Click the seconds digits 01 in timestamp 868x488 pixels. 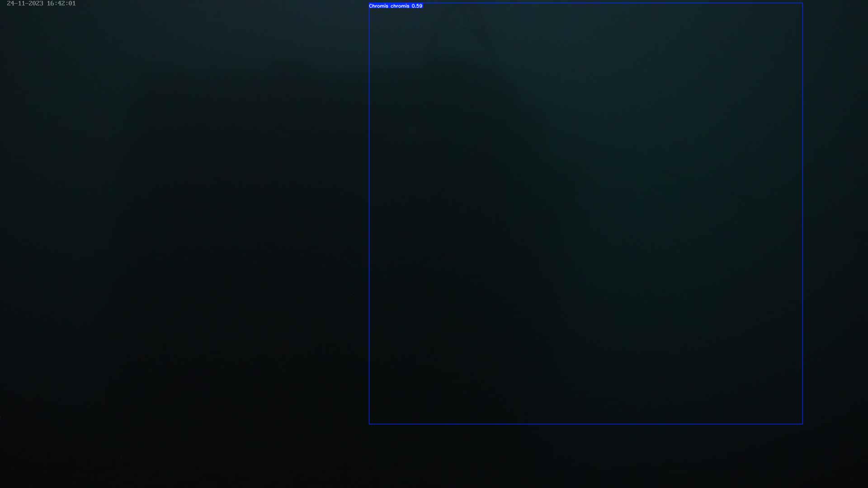(x=72, y=4)
